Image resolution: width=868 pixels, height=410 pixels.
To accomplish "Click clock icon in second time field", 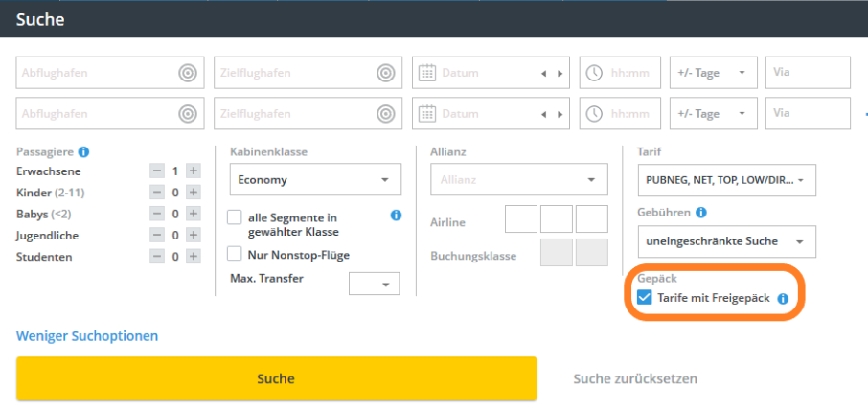I will 595,114.
